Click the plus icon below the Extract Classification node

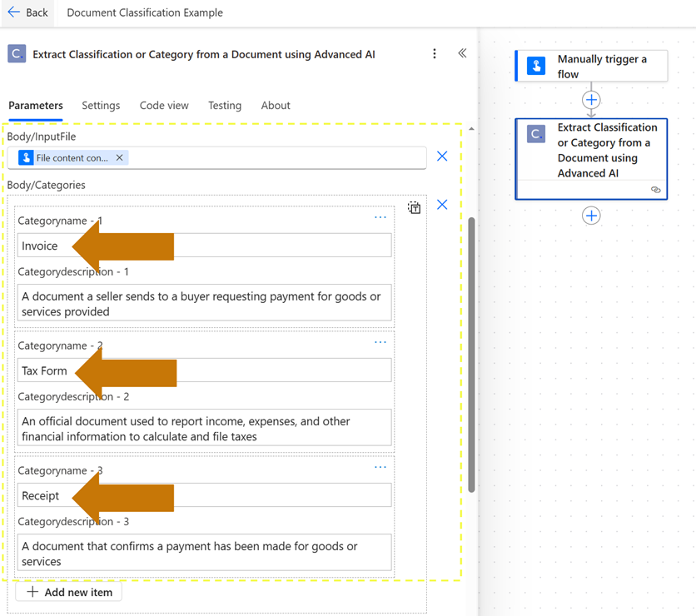pos(591,216)
